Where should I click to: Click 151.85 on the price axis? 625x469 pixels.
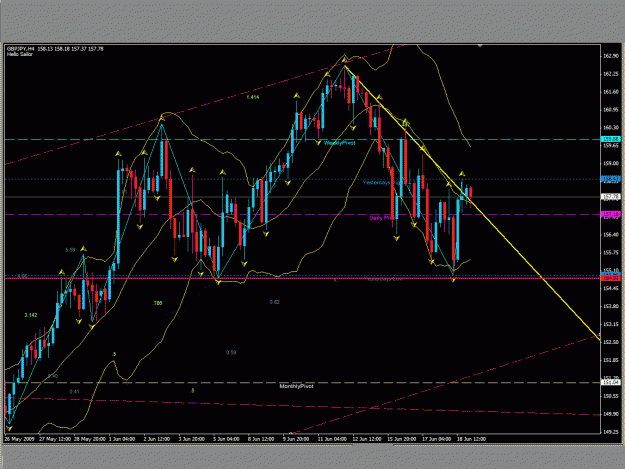611,360
